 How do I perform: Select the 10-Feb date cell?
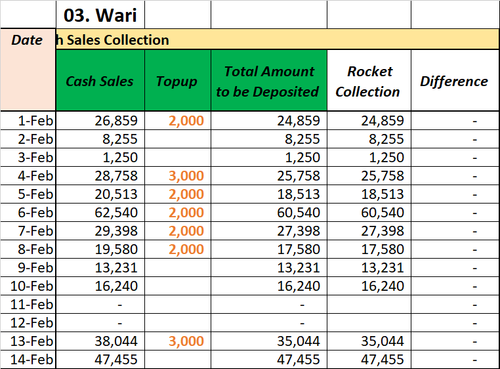tap(28, 286)
